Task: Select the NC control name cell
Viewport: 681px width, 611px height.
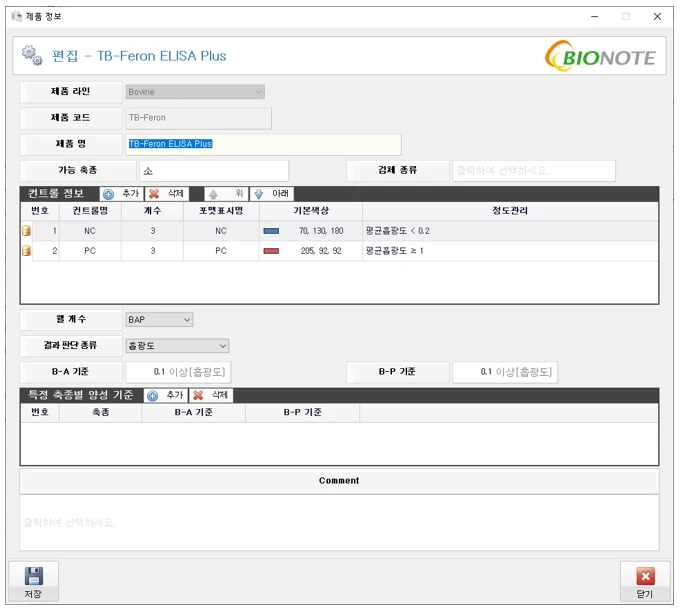Action: [90, 231]
